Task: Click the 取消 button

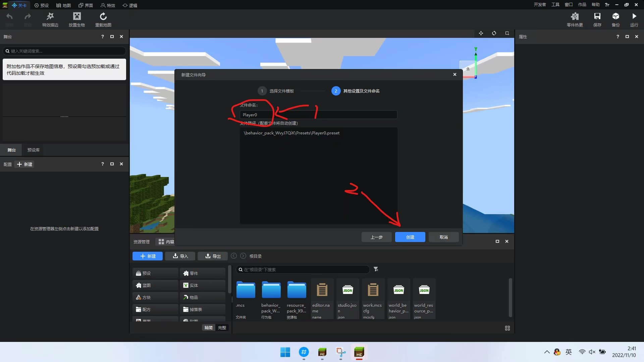Action: point(444,237)
